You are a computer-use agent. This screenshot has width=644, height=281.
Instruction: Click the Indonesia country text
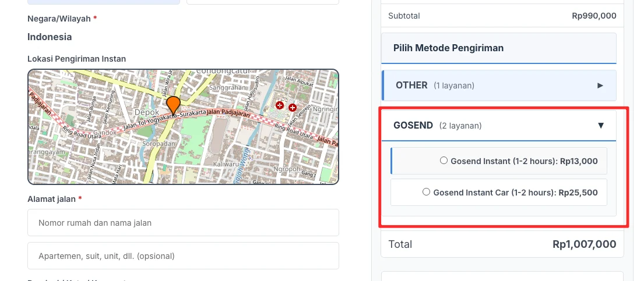[x=50, y=37]
